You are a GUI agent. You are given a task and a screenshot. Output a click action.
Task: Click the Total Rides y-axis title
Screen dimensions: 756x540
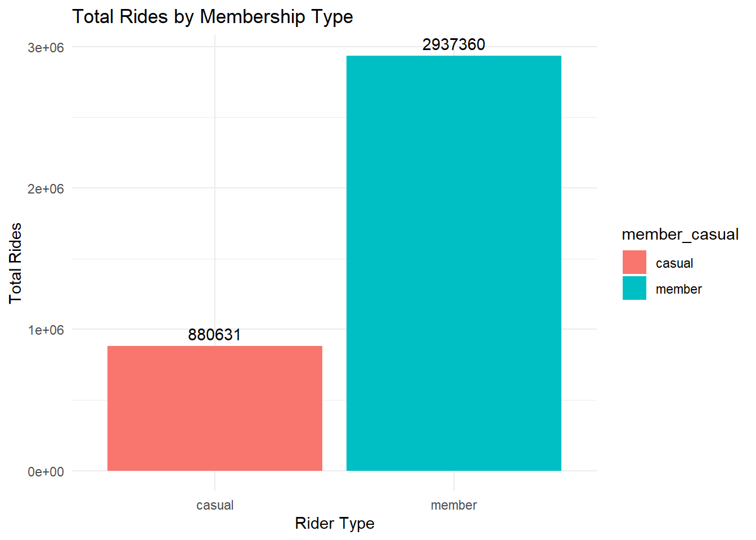click(15, 263)
